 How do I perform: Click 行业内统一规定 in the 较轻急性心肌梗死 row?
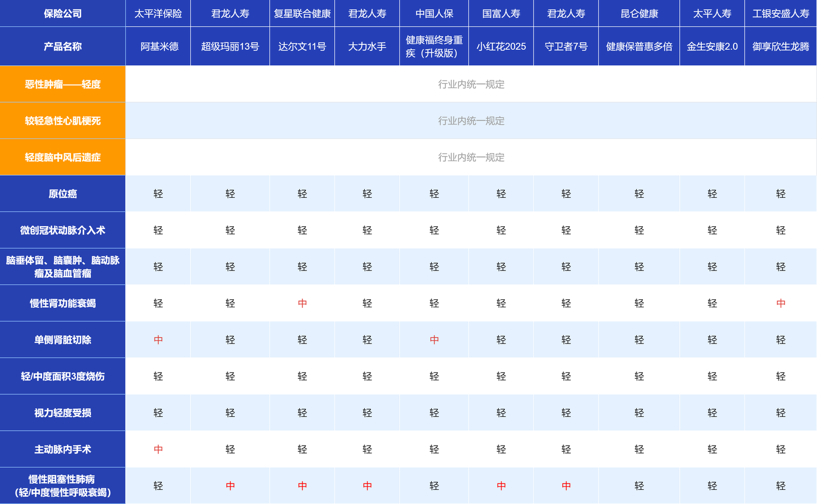(471, 121)
